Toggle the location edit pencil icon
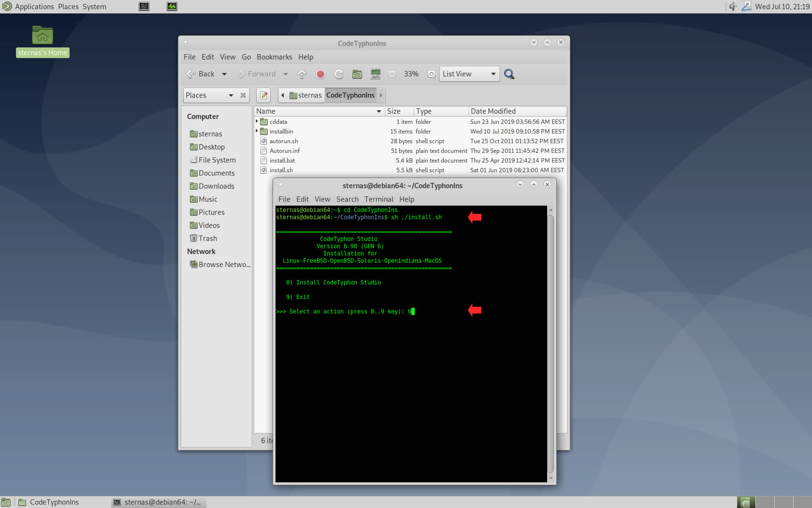812x508 pixels. (263, 95)
